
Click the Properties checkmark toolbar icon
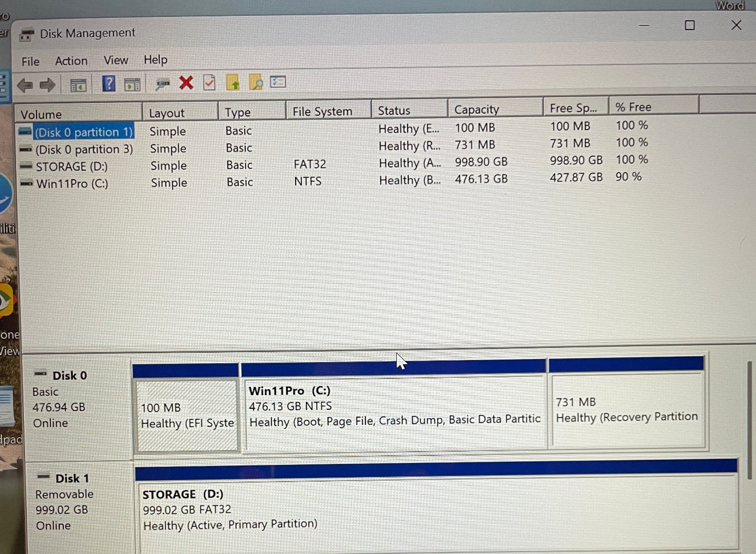pos(209,83)
